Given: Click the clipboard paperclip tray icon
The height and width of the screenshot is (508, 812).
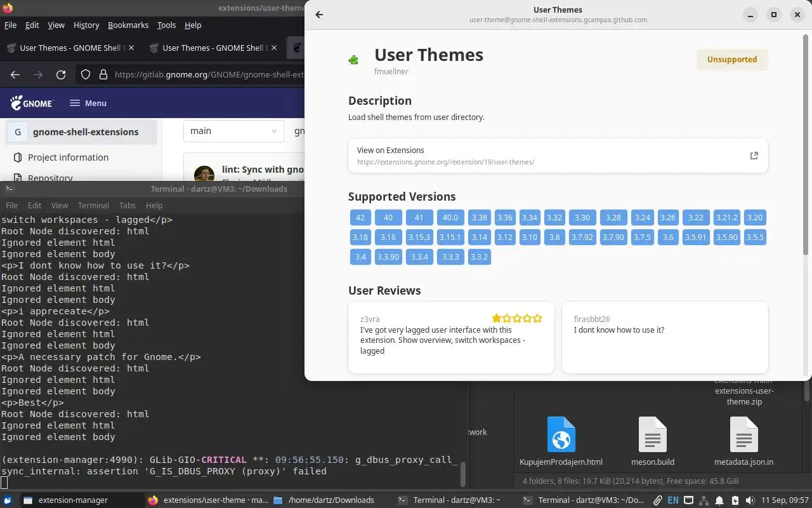Looking at the screenshot, I should click(658, 500).
